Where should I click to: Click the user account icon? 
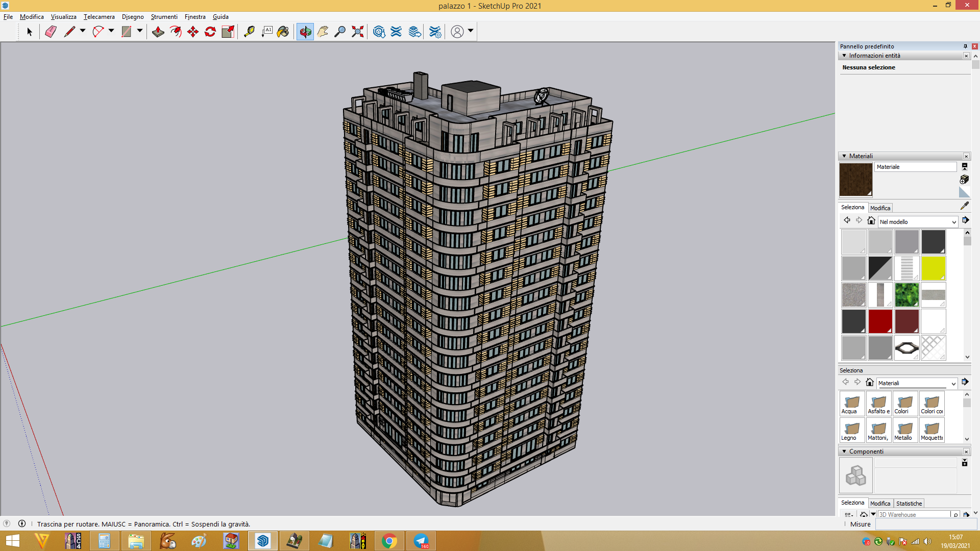(x=457, y=32)
